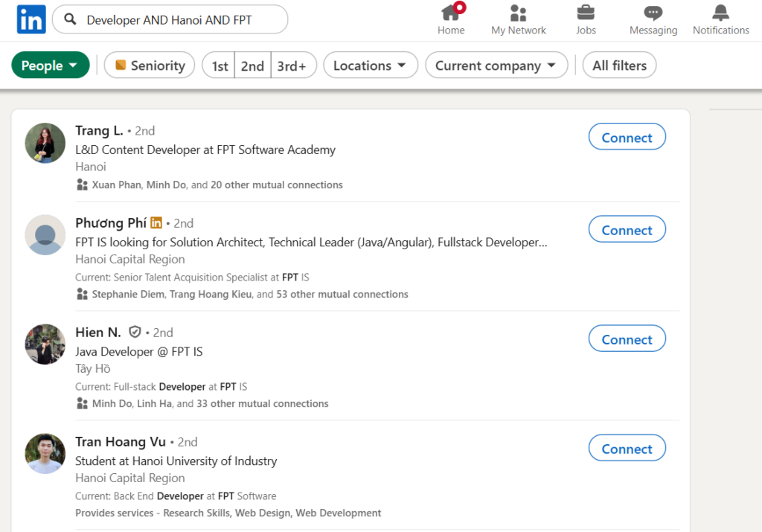Open Minh Do, Linh Ha mutual connections link
Screen dimensions: 762x532
point(210,403)
